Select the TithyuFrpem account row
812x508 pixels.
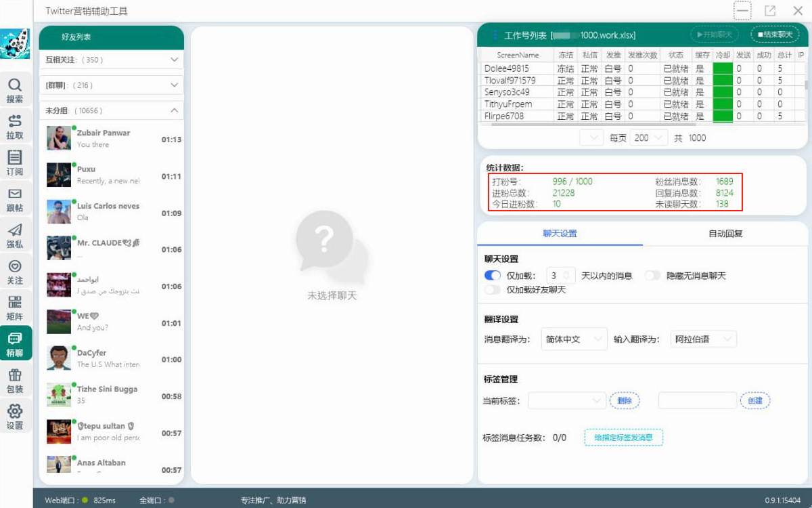[642, 104]
